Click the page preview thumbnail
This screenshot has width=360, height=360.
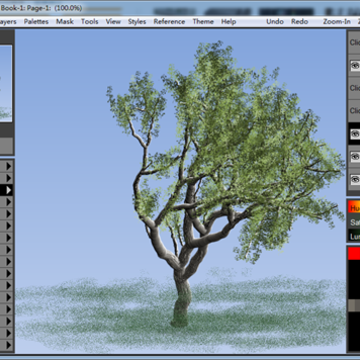pos(6,83)
